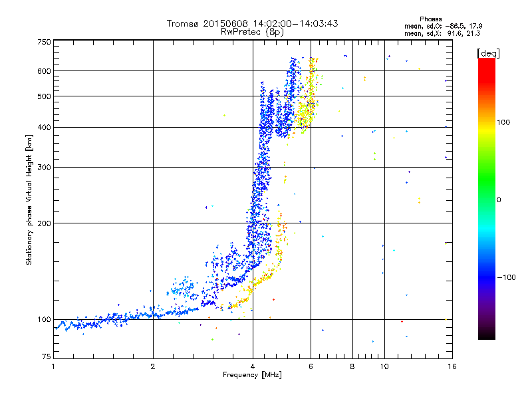Click the x-axis tick label '8'
The width and height of the screenshot is (532, 399).
352,366
